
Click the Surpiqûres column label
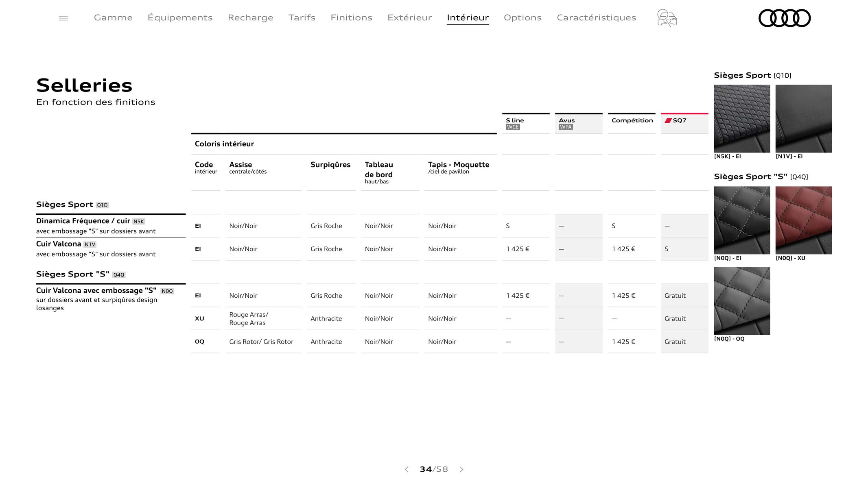tap(330, 165)
